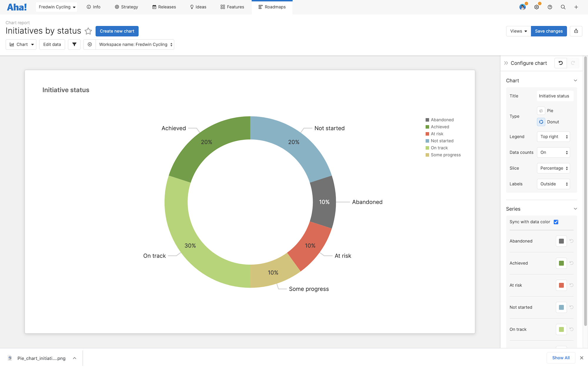The width and height of the screenshot is (588, 368).
Task: Select the Pie chart type
Action: coord(541,111)
